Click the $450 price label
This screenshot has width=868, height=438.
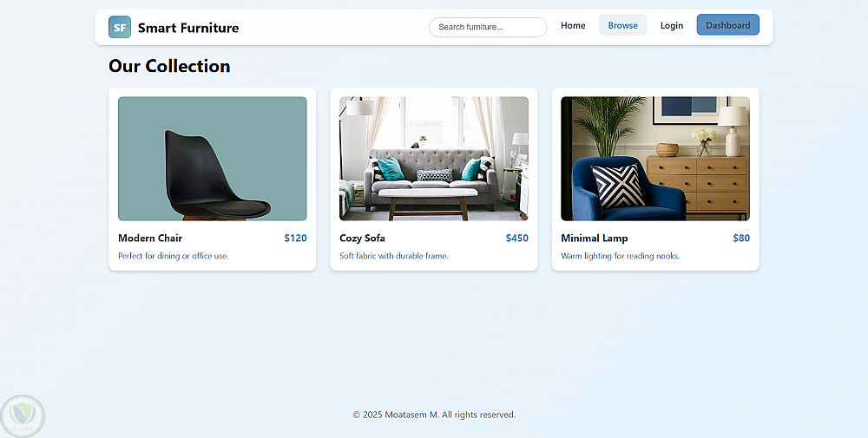coord(517,239)
